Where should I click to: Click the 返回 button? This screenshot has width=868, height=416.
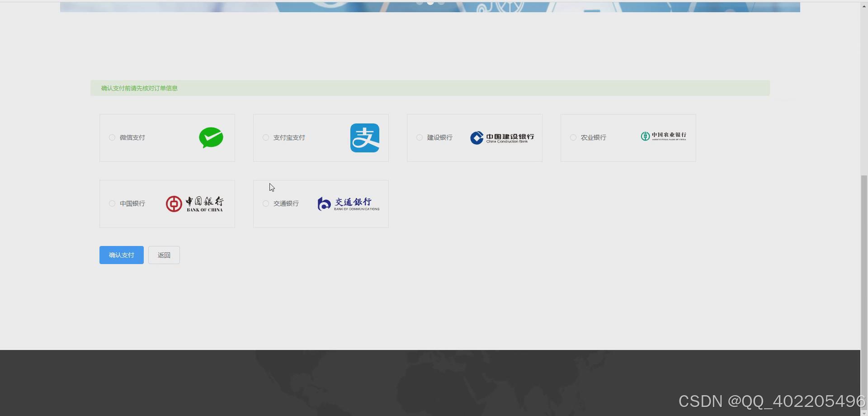164,255
